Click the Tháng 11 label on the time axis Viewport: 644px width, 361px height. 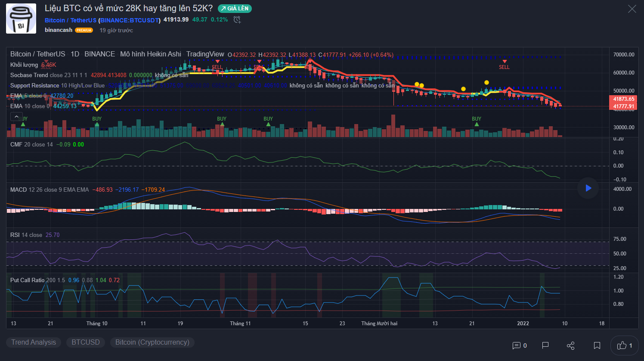click(240, 324)
